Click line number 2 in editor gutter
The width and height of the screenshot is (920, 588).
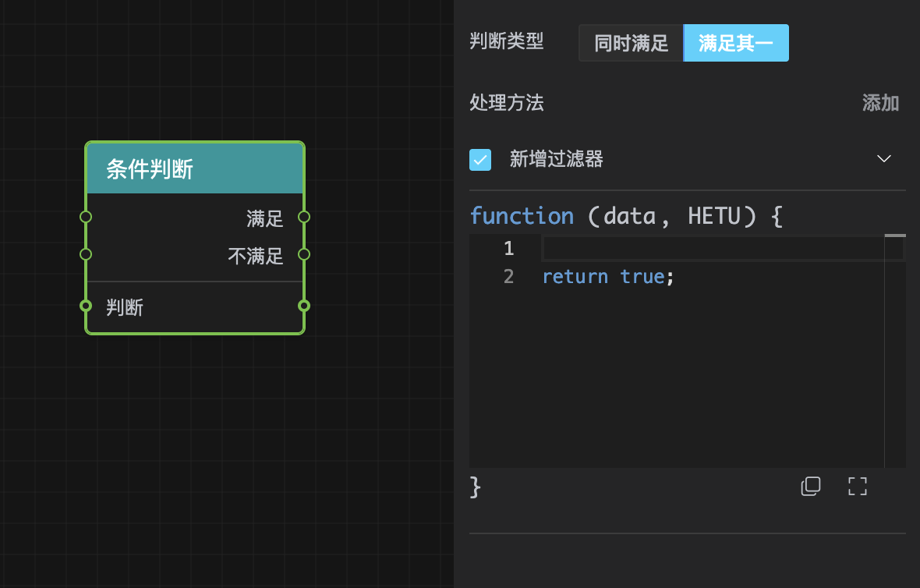508,276
